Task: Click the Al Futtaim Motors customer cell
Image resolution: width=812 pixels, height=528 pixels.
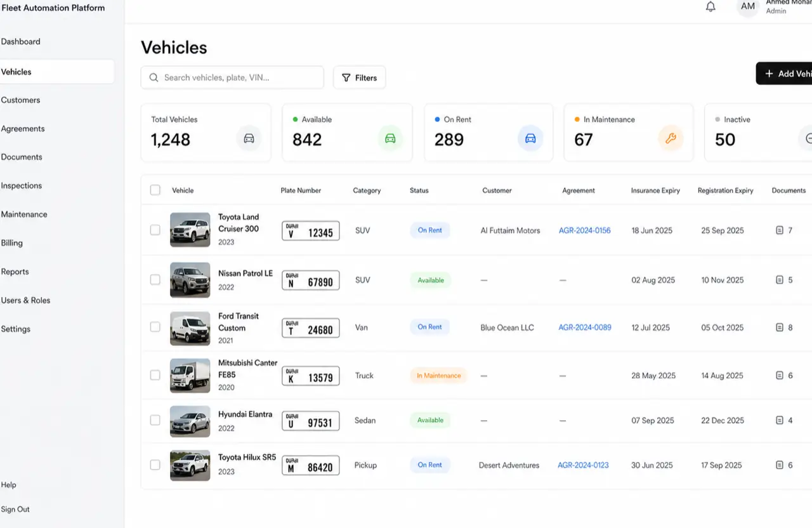Action: pos(510,230)
